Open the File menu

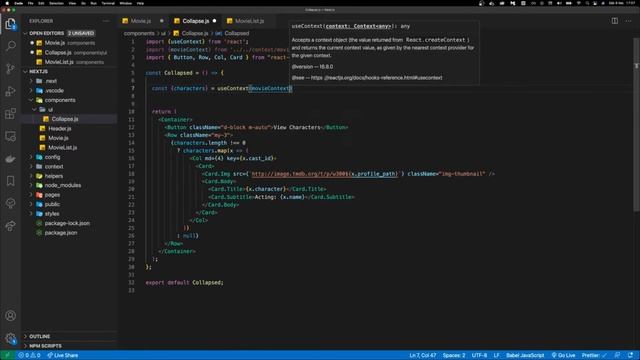pyautogui.click(x=31, y=3)
